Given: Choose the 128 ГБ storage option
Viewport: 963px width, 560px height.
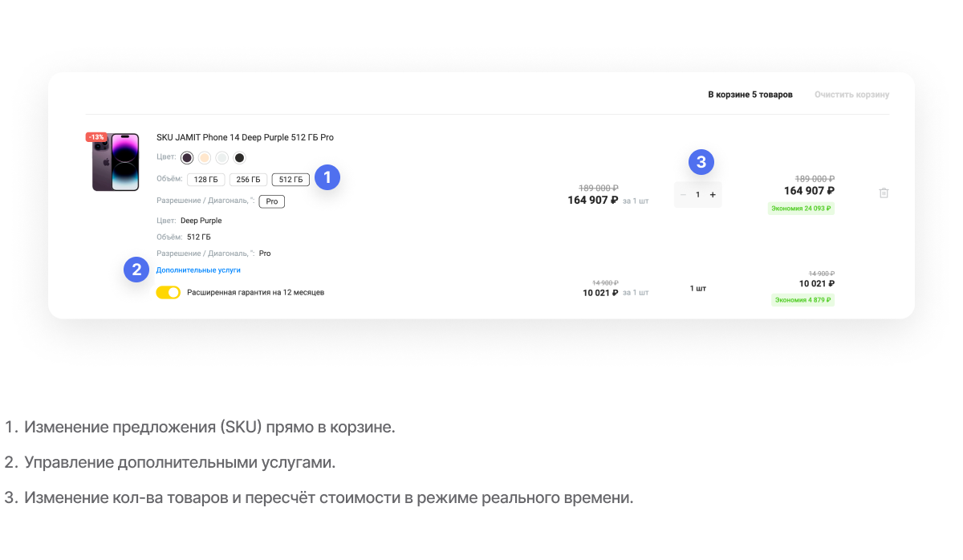Looking at the screenshot, I should [206, 180].
